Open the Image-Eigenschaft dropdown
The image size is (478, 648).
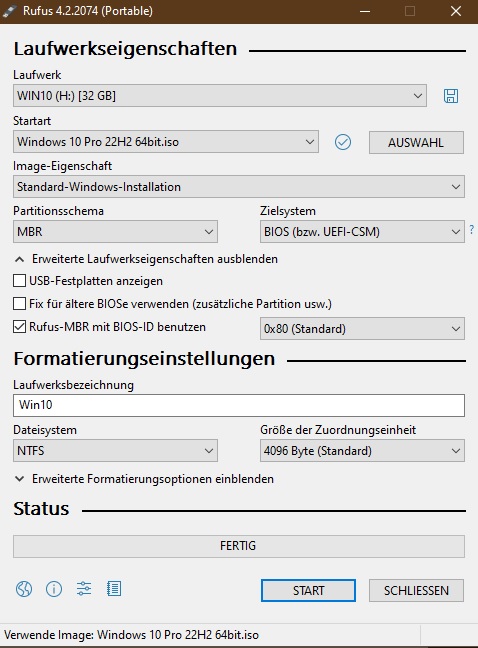[x=239, y=187]
